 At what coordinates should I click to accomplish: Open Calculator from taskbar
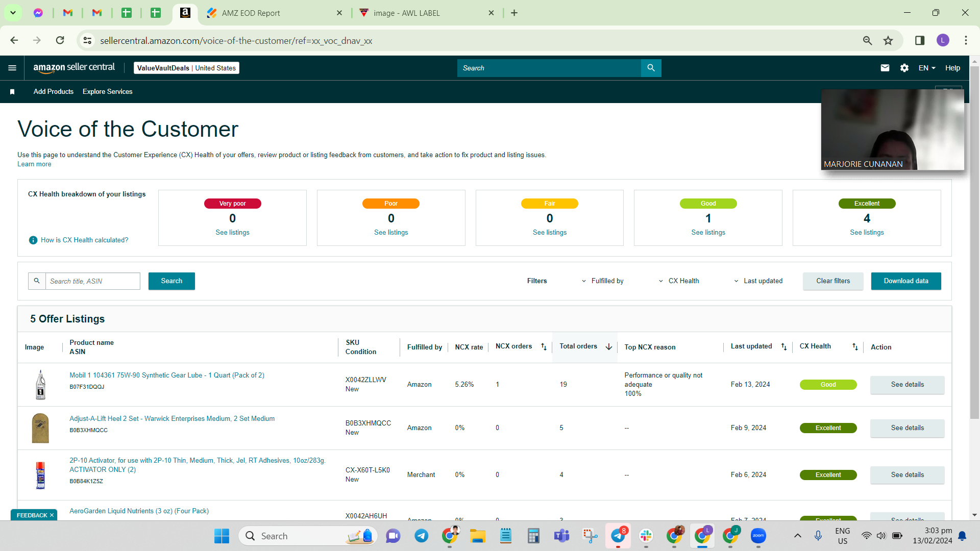click(533, 536)
